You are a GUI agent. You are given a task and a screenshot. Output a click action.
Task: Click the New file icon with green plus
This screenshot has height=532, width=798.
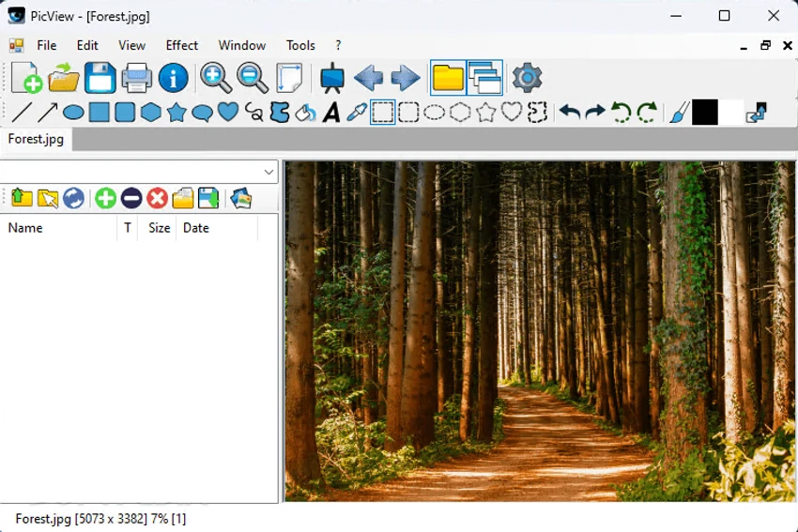27,78
